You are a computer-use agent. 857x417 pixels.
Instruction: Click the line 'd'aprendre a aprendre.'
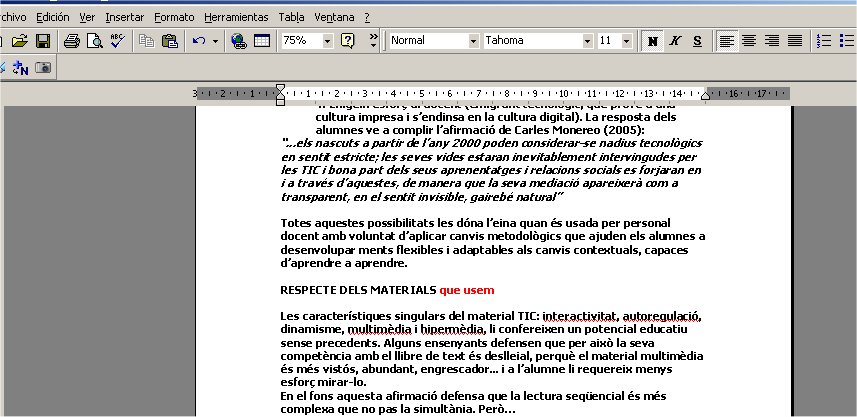[344, 263]
